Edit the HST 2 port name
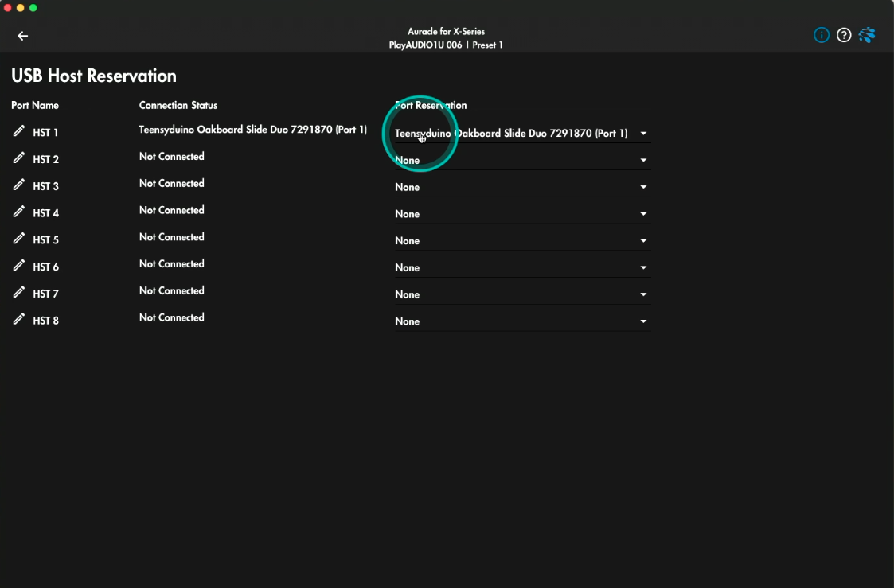This screenshot has width=894, height=588. pos(19,158)
